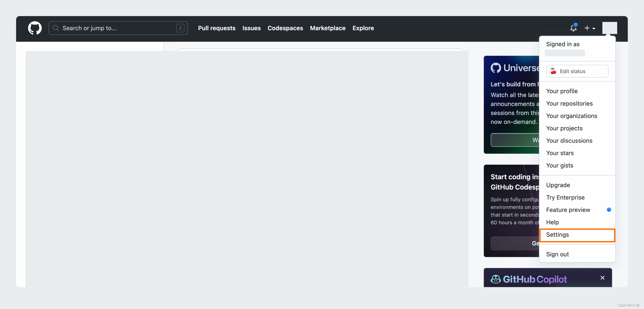The height and width of the screenshot is (309, 644).
Task: Expand the plus create-new dropdown
Action: pyautogui.click(x=589, y=28)
